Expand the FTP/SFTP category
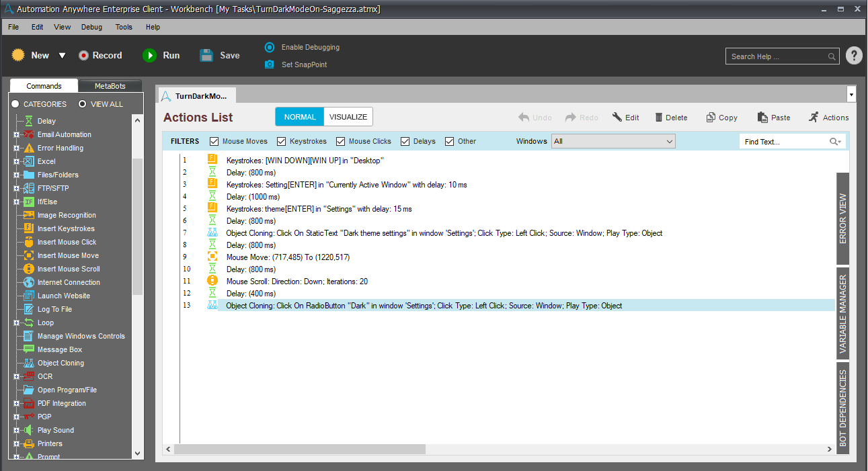The width and height of the screenshot is (868, 471). coord(16,188)
